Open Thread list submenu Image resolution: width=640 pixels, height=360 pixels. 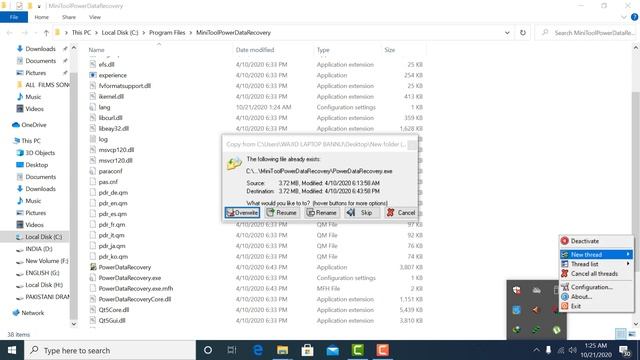(x=596, y=264)
